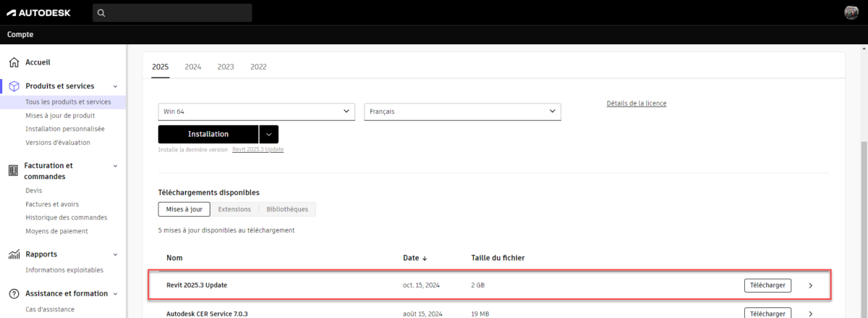Click the Assistance et formation help icon

click(13, 293)
